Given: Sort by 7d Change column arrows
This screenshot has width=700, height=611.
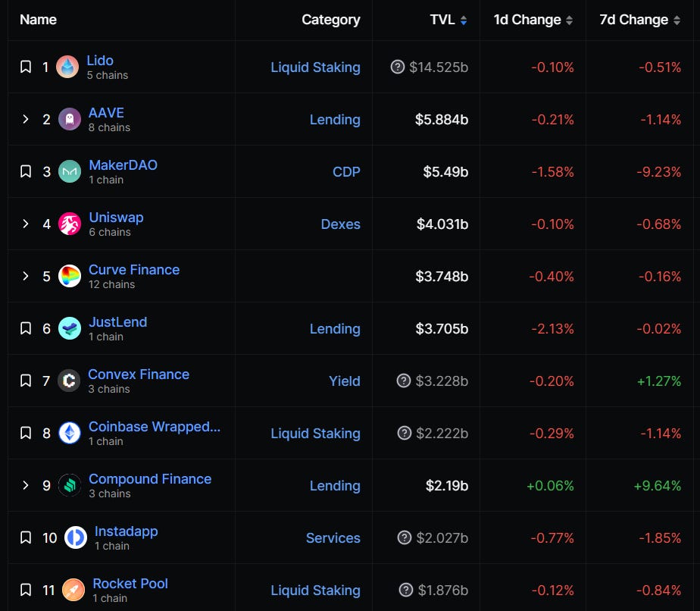Looking at the screenshot, I should (x=677, y=20).
